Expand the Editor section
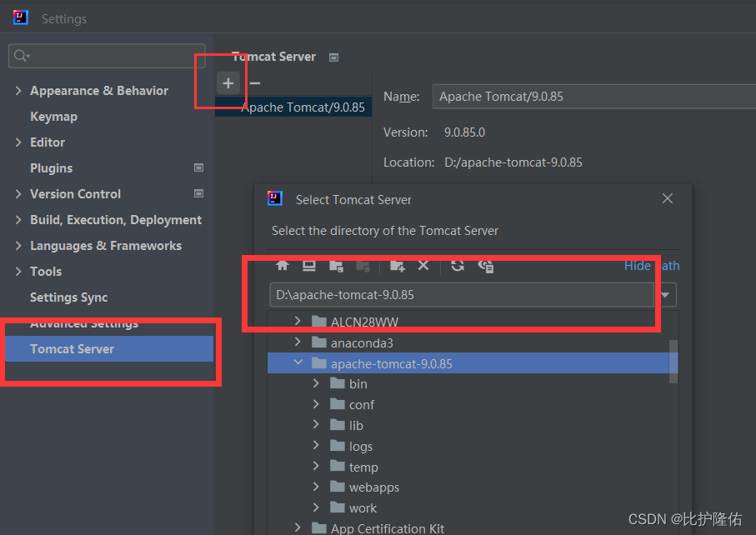Image resolution: width=756 pixels, height=535 pixels. coord(18,142)
